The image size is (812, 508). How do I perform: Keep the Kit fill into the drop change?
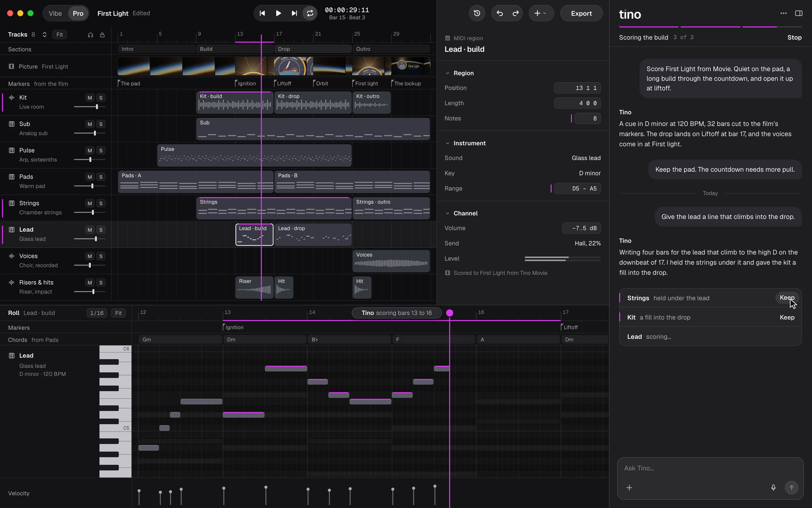pos(787,317)
